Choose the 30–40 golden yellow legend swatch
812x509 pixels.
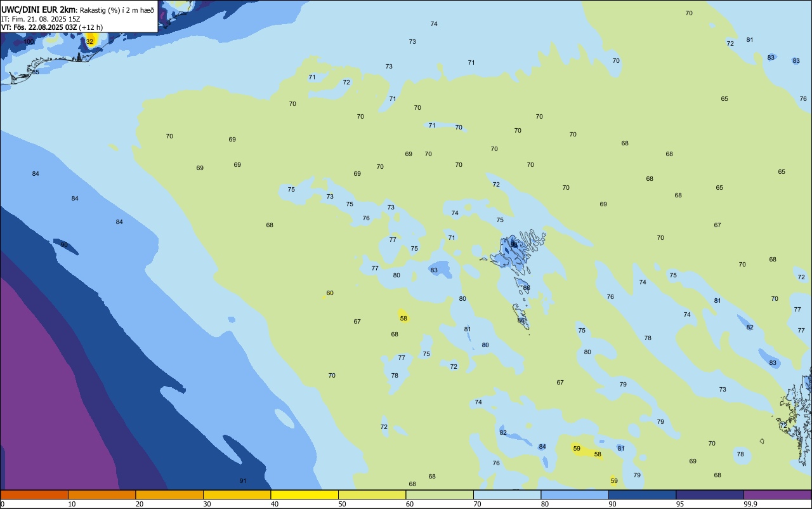click(x=237, y=494)
